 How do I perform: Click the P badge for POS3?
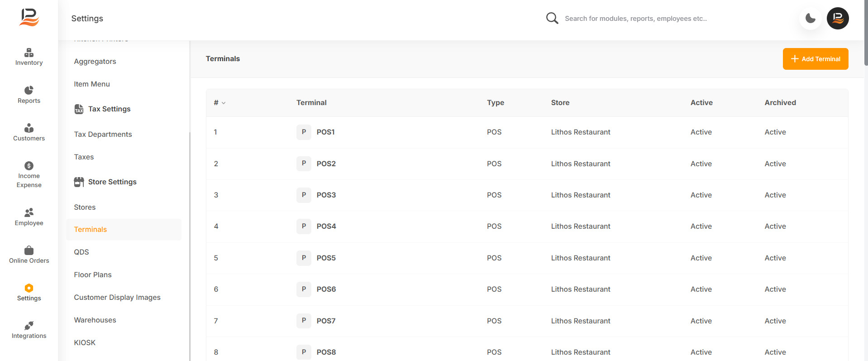pos(304,195)
